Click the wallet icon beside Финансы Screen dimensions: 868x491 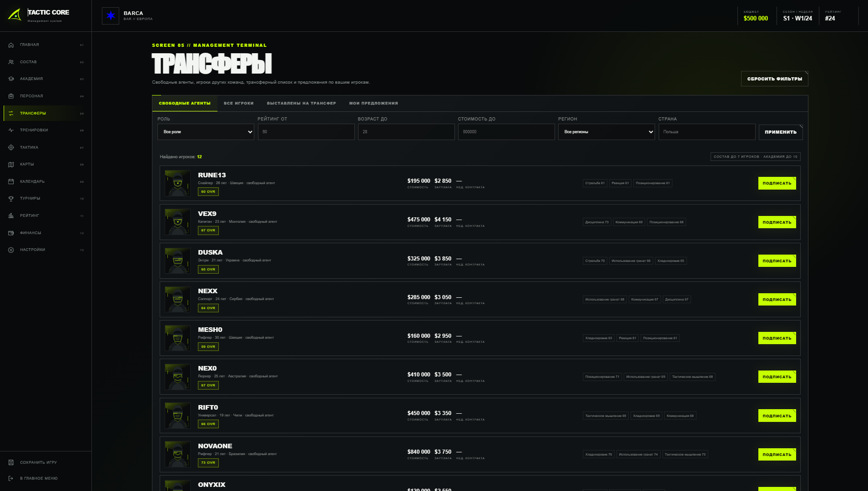tap(11, 233)
